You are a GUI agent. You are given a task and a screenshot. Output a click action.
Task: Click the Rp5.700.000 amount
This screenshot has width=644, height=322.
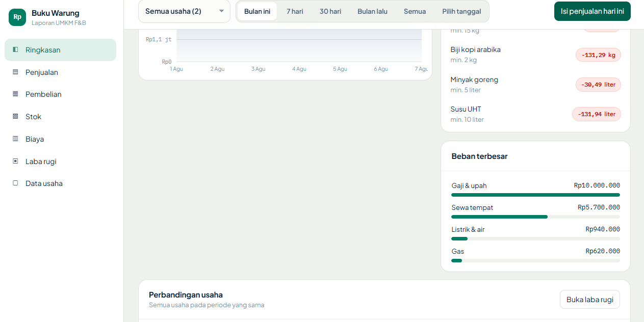(599, 207)
